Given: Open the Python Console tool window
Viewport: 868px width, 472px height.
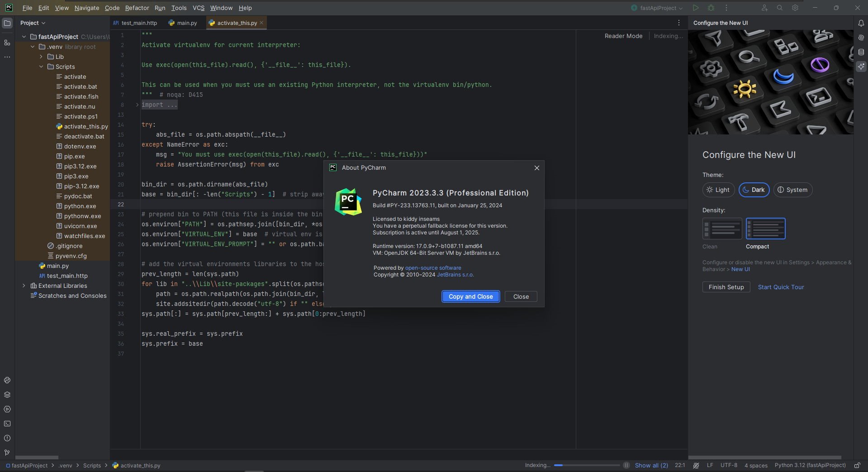Looking at the screenshot, I should point(7,380).
